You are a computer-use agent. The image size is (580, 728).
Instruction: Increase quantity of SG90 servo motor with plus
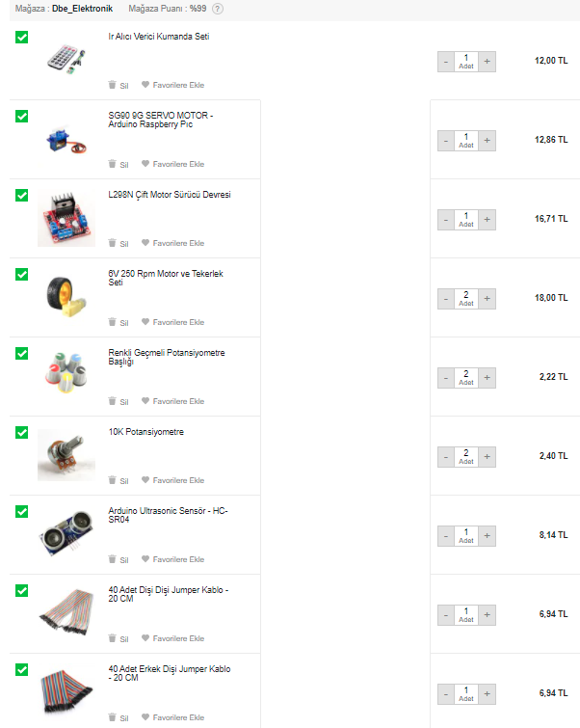point(488,141)
